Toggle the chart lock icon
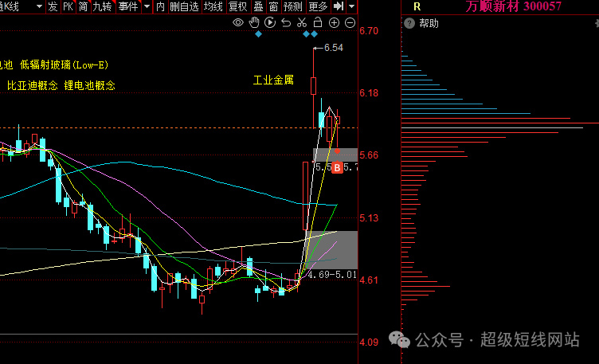Screen dimensions: 599x364 tap(318, 22)
